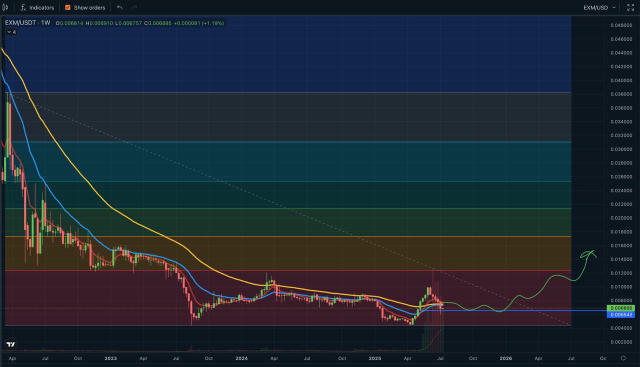
Task: Redo the chart action
Action: tap(134, 7)
